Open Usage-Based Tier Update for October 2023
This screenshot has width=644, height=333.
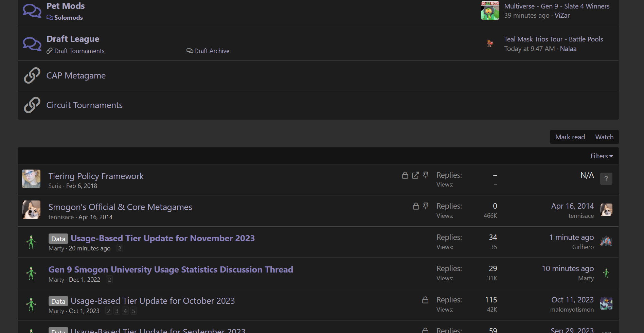point(153,301)
